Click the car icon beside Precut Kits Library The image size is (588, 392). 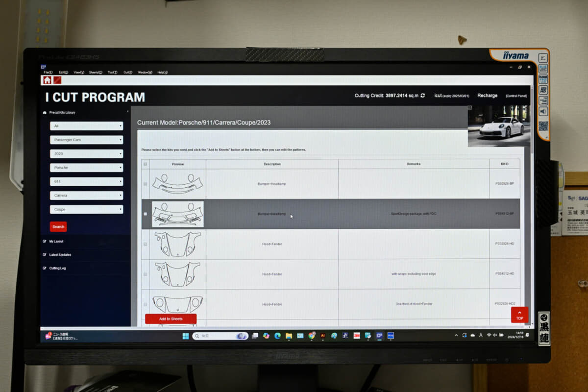[45, 113]
